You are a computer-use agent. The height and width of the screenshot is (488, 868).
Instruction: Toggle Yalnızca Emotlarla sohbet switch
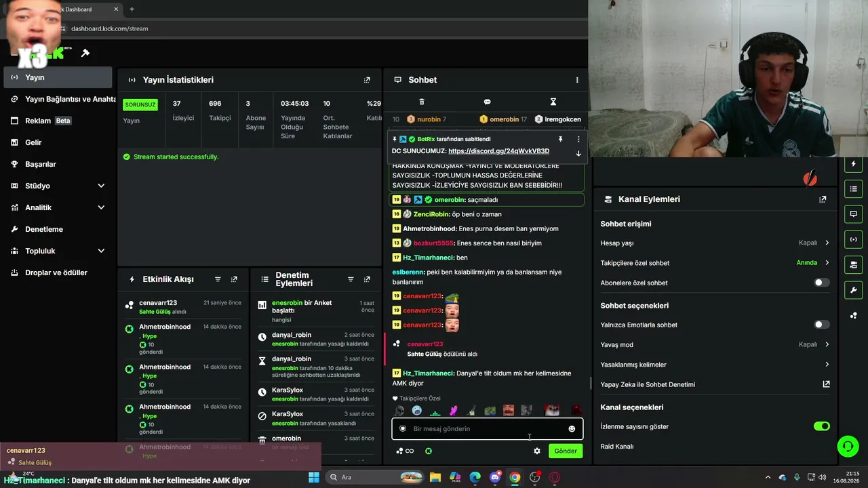(821, 325)
